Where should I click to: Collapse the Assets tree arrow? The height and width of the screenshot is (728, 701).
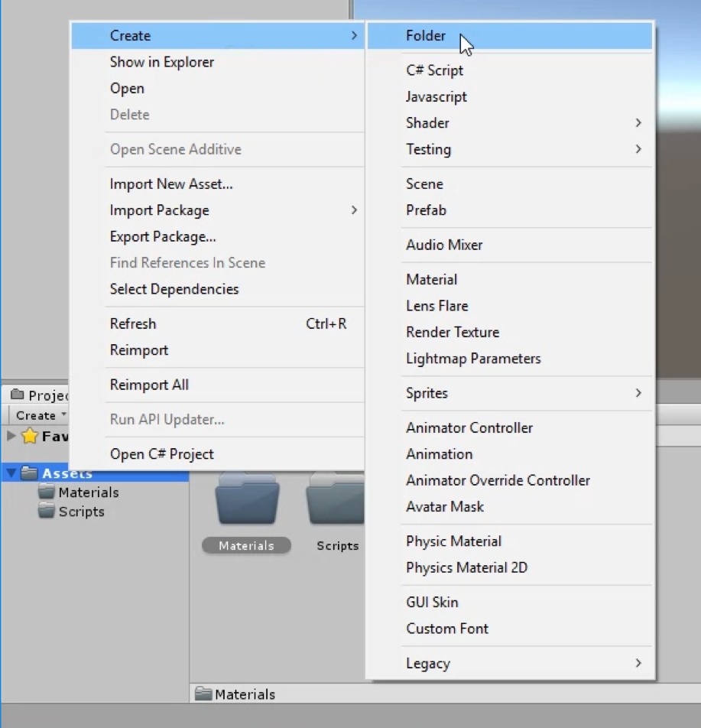click(11, 473)
